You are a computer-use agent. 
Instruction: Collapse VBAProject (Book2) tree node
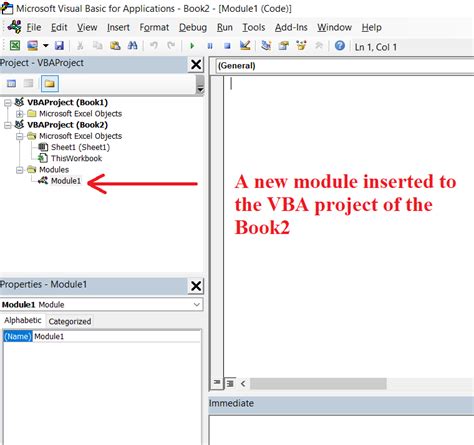coord(8,125)
